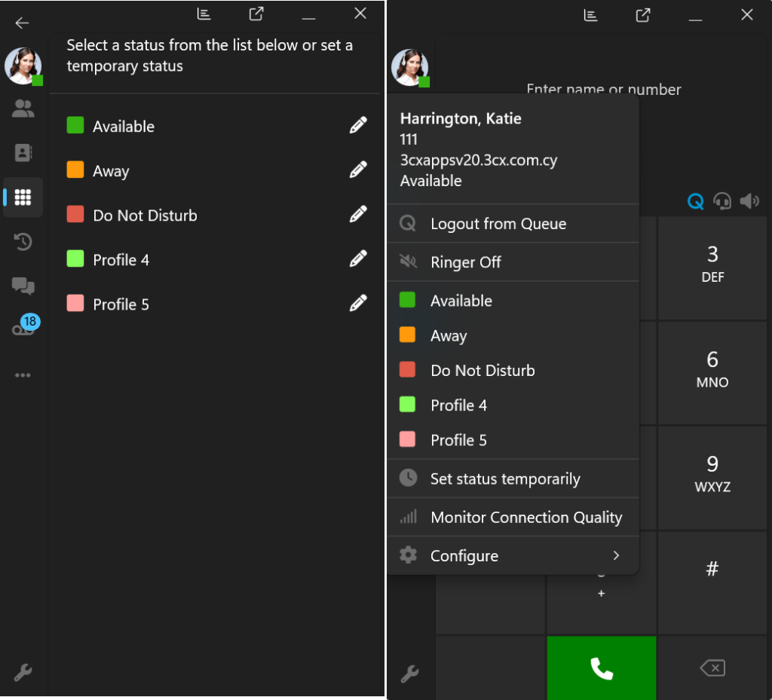This screenshot has width=772, height=700.
Task: Open wrench settings icon in left window
Action: point(23,672)
